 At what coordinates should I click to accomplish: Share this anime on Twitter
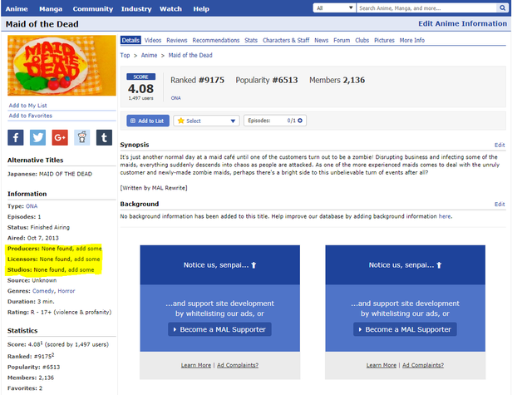click(x=38, y=138)
